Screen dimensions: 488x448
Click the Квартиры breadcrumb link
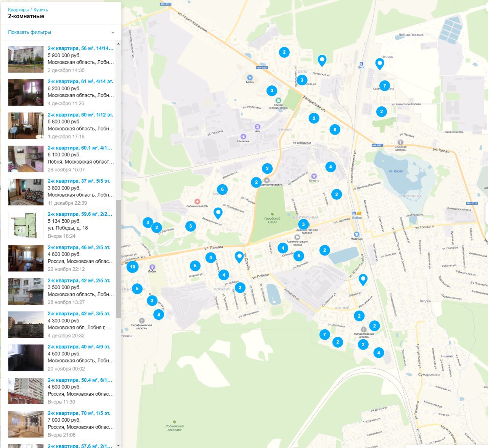coord(18,10)
